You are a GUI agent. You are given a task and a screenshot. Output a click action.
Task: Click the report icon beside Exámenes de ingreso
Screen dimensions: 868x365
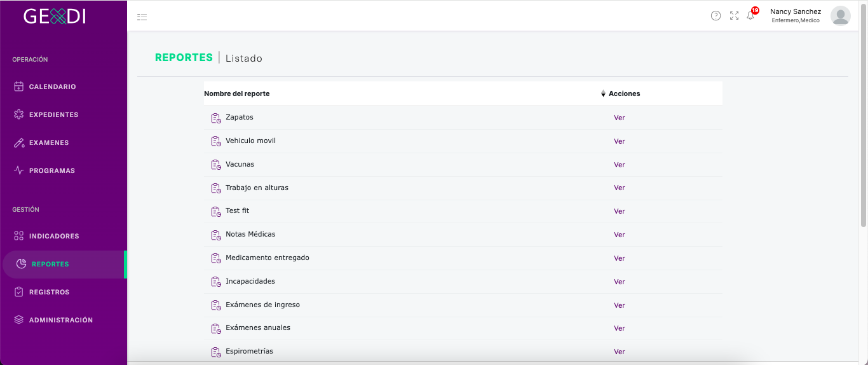pyautogui.click(x=216, y=305)
